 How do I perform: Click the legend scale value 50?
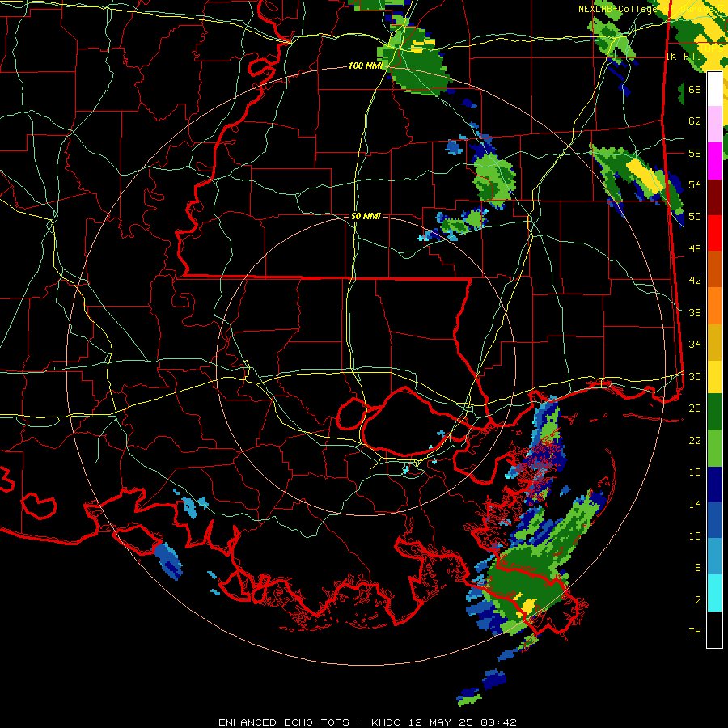tap(695, 217)
